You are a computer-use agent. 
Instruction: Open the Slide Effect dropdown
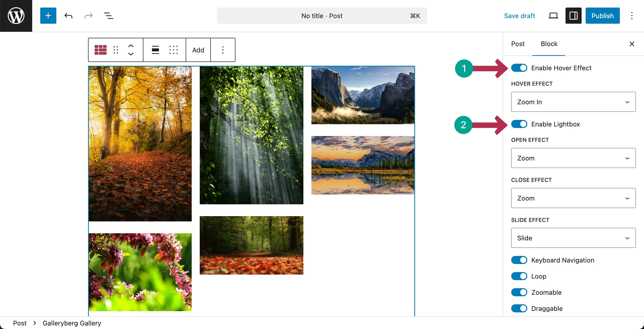click(573, 238)
